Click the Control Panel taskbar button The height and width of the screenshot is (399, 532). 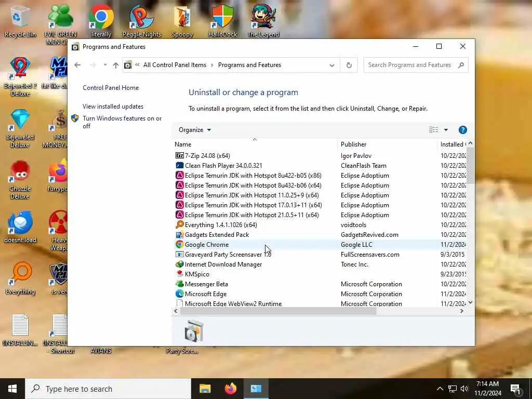[256, 389]
